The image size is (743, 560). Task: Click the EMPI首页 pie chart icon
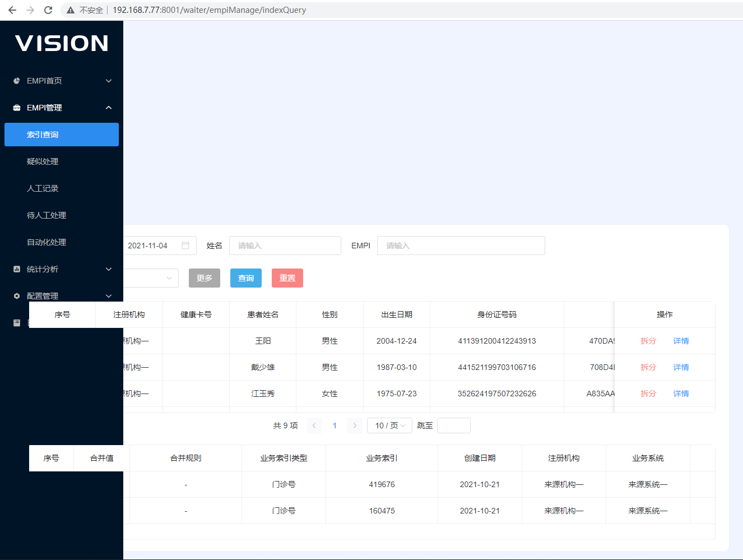click(x=17, y=81)
